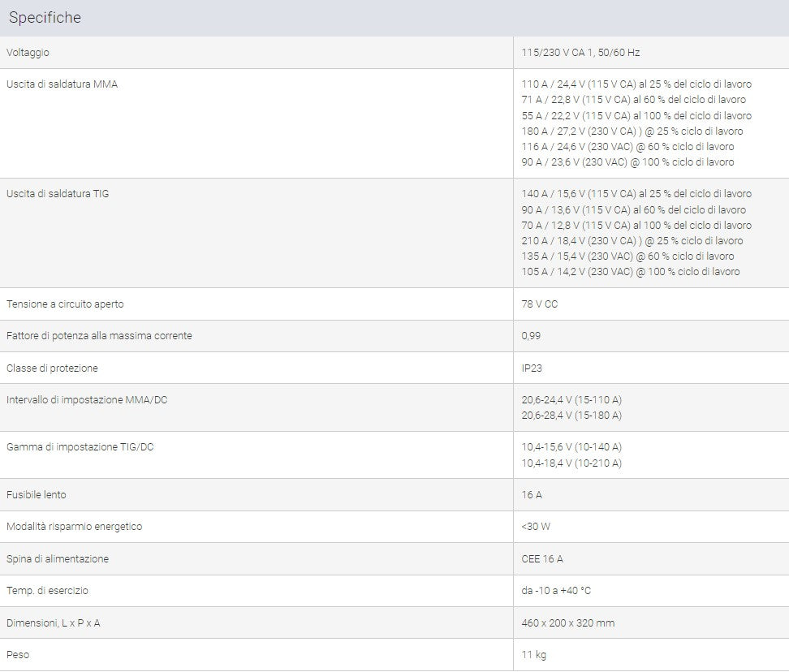Viewport: 789px width, 672px height.
Task: Select the Classe di protezione label
Action: [x=52, y=368]
